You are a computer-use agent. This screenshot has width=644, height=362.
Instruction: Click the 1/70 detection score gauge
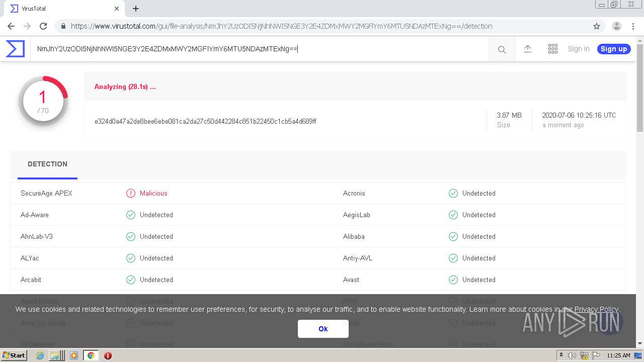pyautogui.click(x=43, y=101)
